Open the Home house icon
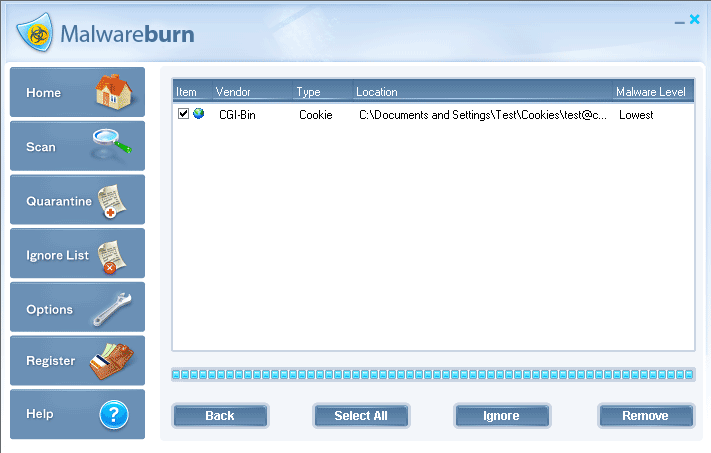 point(113,92)
